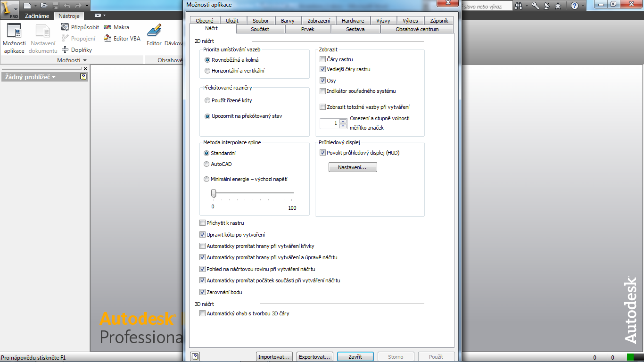644x362 pixels.
Task: Click the Použít button
Action: (436, 357)
